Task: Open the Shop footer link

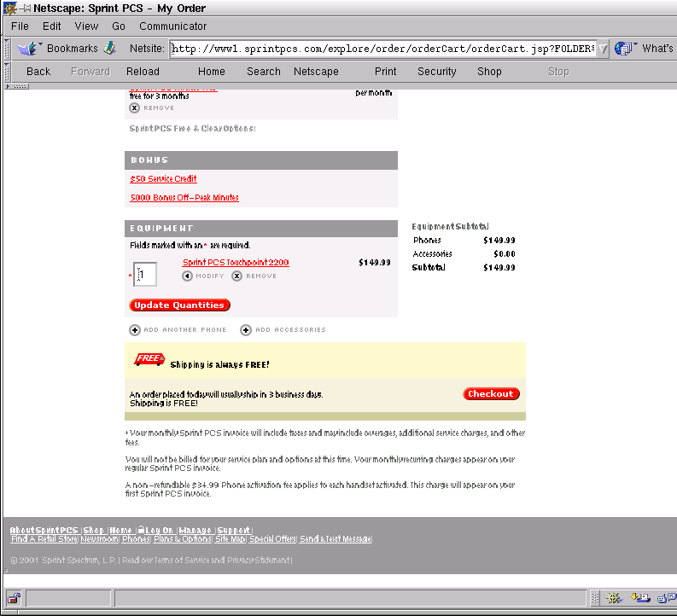Action: click(x=94, y=530)
